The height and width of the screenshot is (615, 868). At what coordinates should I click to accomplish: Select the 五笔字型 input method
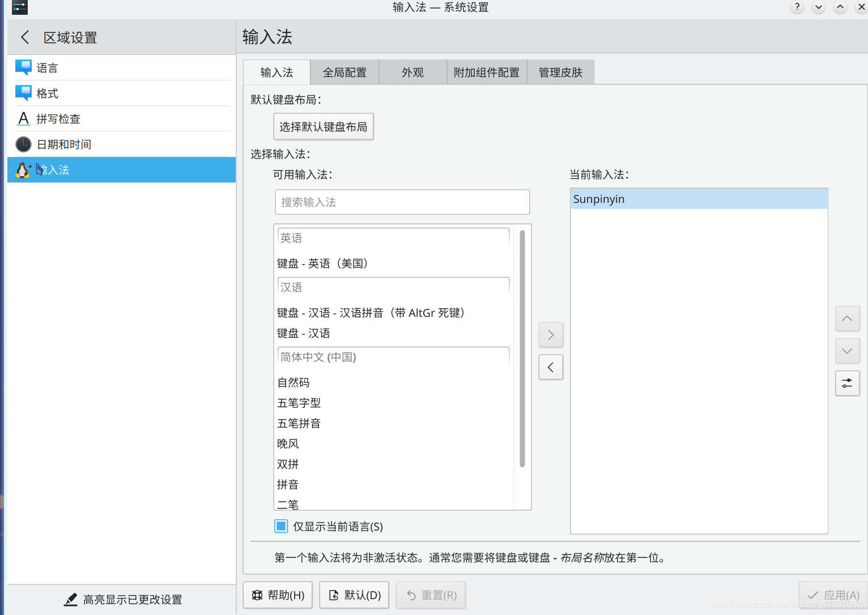pos(394,403)
